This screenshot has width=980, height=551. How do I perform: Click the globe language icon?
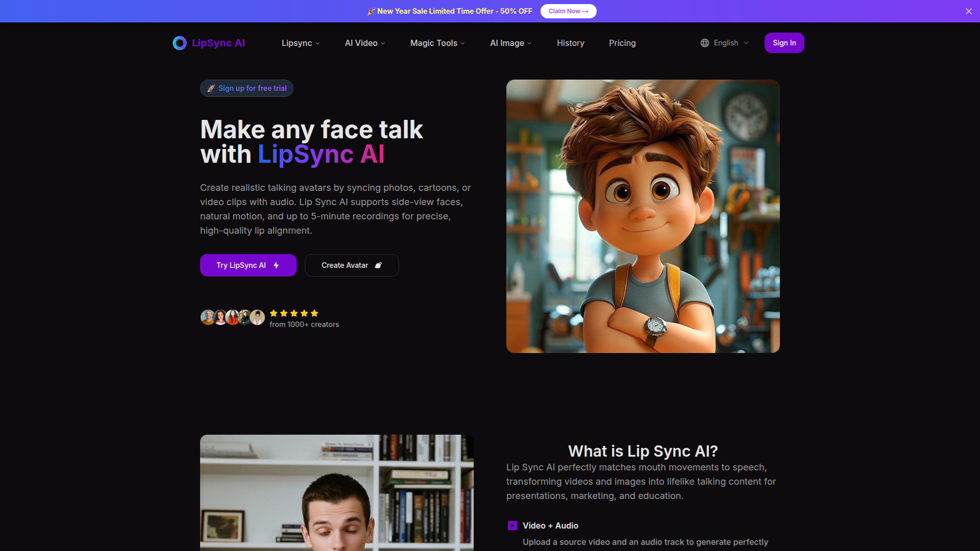[x=705, y=43]
